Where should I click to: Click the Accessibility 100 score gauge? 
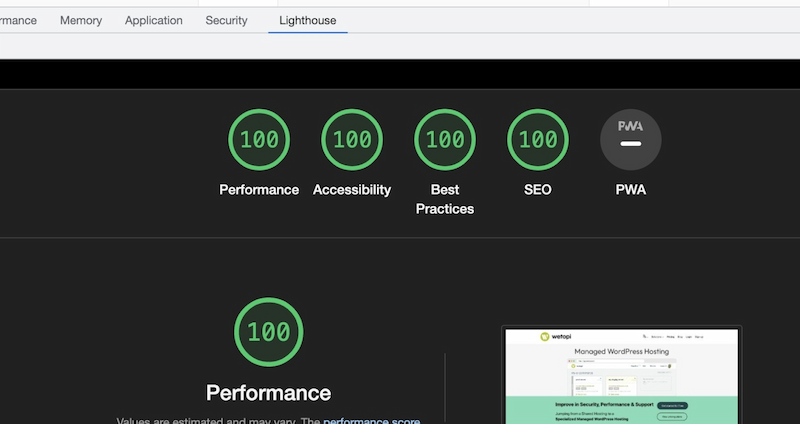click(x=352, y=140)
